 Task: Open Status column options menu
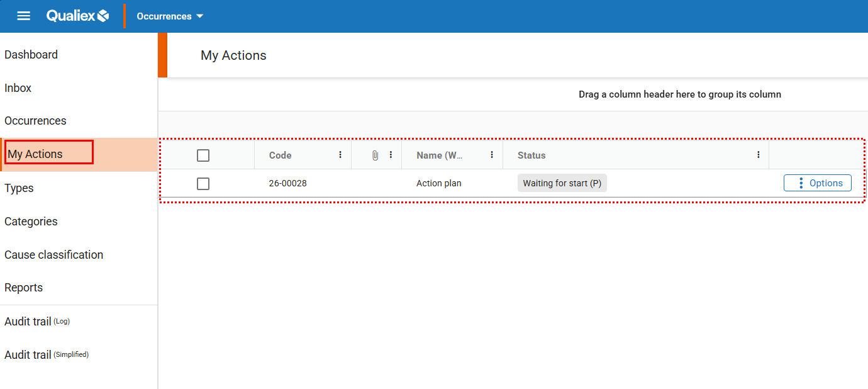click(x=759, y=155)
